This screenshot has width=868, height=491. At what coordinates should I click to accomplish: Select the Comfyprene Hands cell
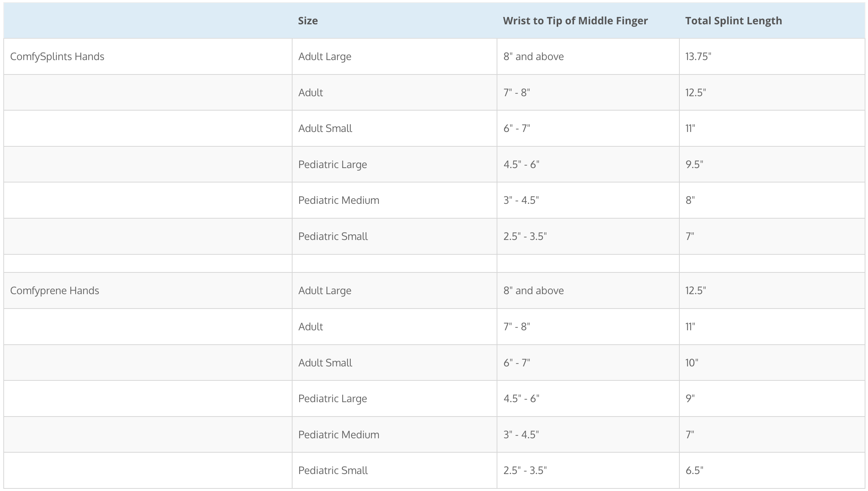pyautogui.click(x=148, y=290)
